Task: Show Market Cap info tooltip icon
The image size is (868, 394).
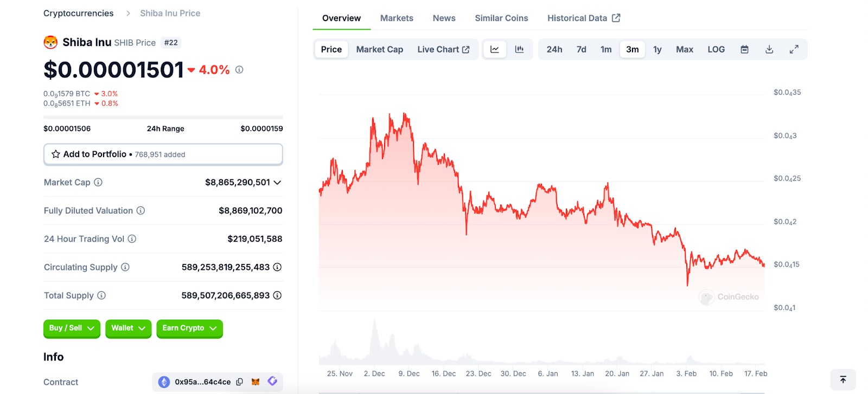Action: [x=98, y=182]
